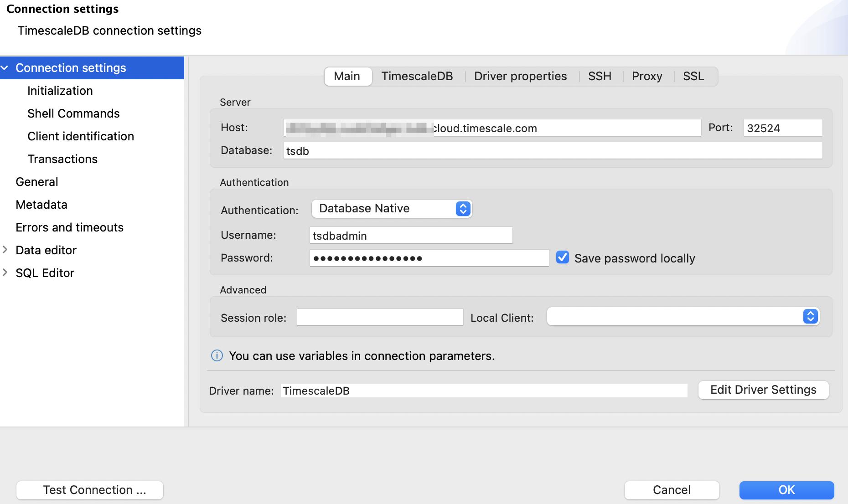Open the Local Client dropdown
848x504 pixels.
(683, 317)
